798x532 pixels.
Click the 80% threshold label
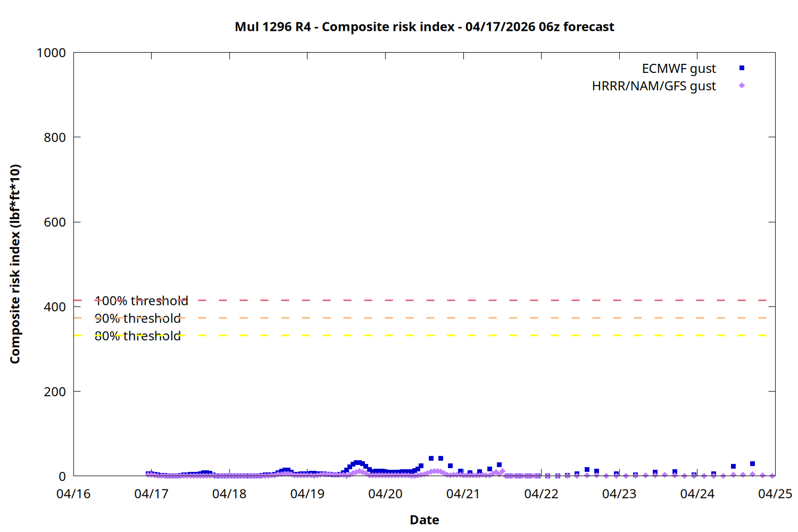point(137,336)
